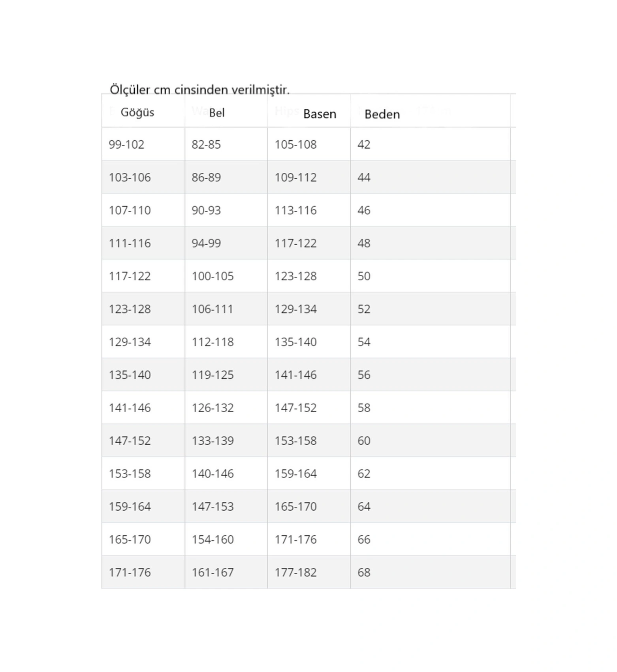Click the Bel column header
Image resolution: width=617 pixels, height=672 pixels.
click(x=217, y=113)
